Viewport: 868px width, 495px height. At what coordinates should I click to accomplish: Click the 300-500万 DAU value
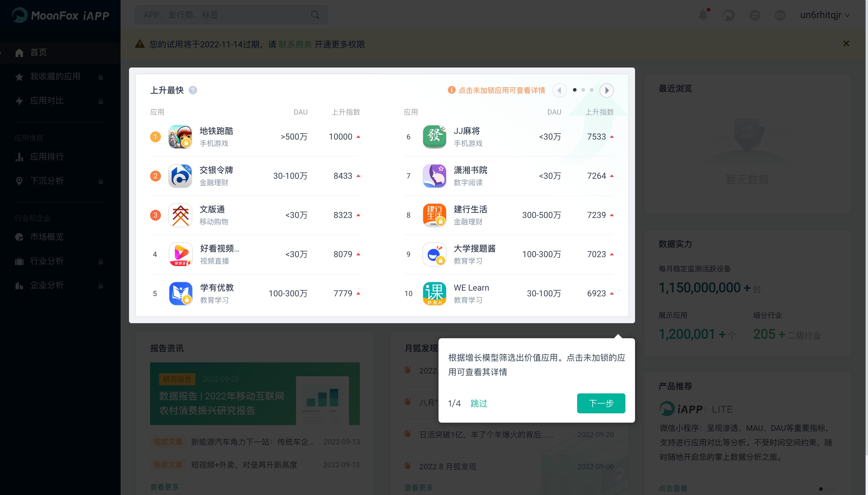click(x=541, y=215)
